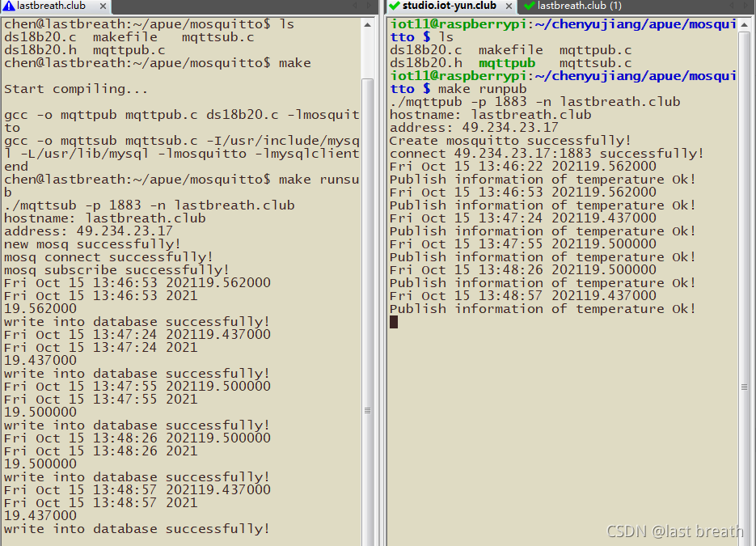This screenshot has width=756, height=546.
Task: Click the 'chen@lastbreath:~/apue/mosquitto$ make' prompt line
Action: click(158, 63)
